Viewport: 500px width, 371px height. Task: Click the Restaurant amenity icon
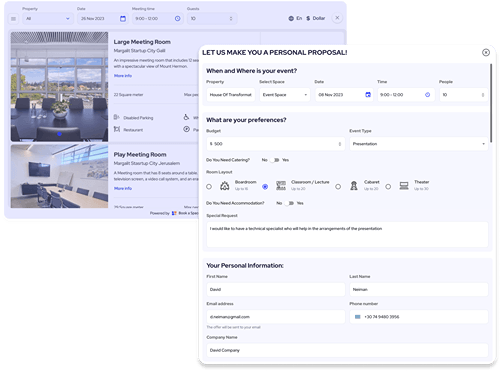[x=117, y=129]
